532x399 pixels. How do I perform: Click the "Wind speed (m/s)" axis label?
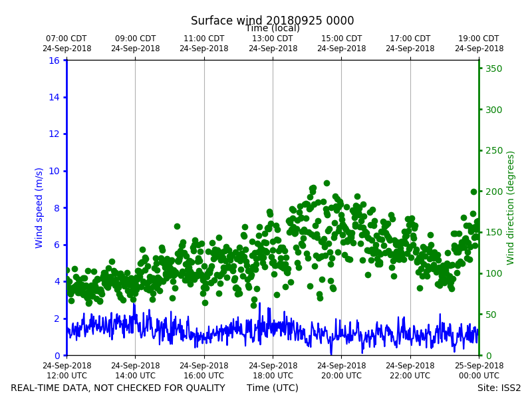[x=39, y=207]
